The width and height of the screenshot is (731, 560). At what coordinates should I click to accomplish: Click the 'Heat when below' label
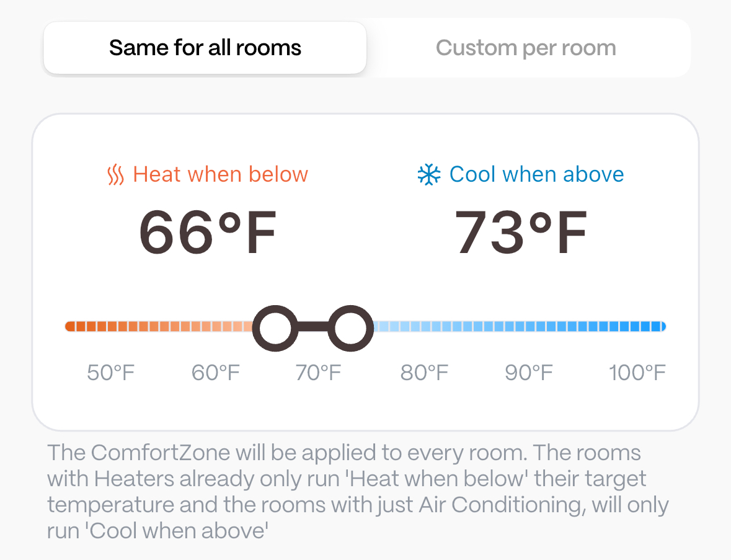(x=220, y=174)
